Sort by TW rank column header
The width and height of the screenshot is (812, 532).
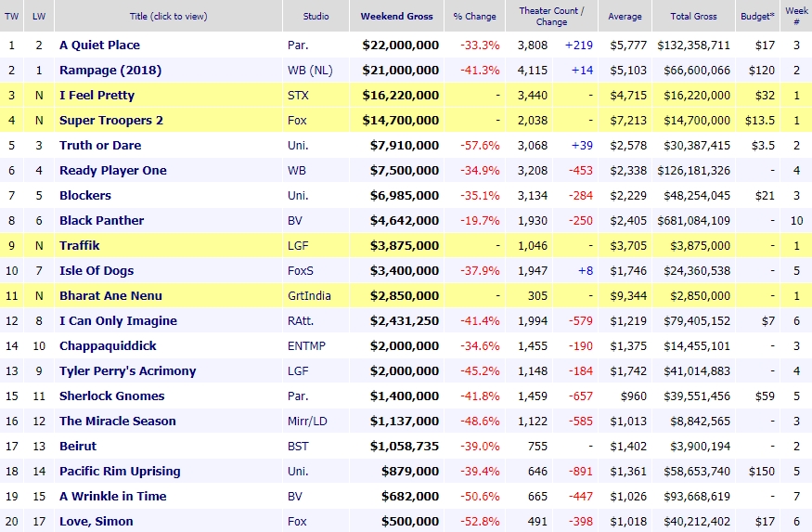tap(11, 16)
